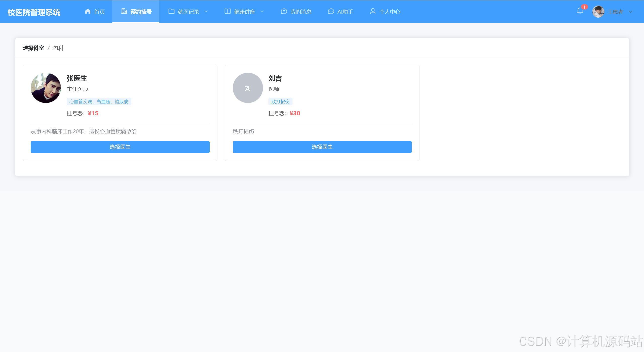The image size is (644, 352).
Task: Click the 跌打损伤 specialty tag
Action: [x=280, y=101]
